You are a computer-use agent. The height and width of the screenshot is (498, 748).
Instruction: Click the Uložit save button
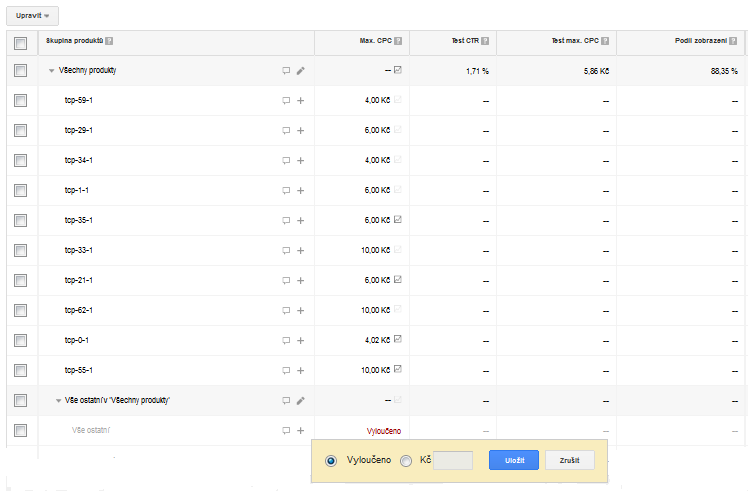click(x=514, y=460)
